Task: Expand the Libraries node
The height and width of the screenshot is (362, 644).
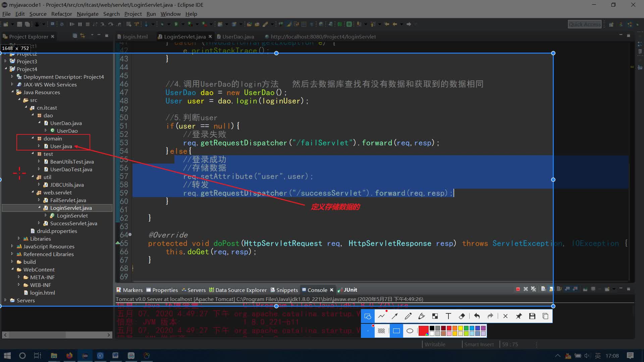Action: 19,238
